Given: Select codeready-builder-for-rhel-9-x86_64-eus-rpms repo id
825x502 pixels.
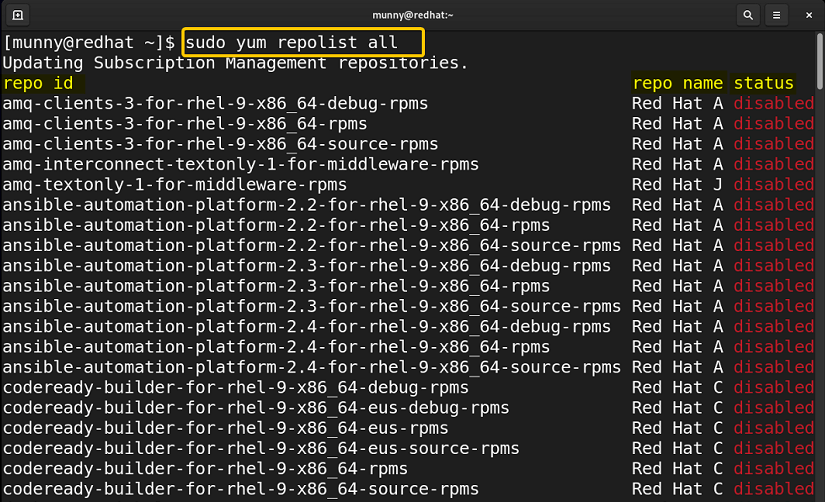Looking at the screenshot, I should [225, 428].
